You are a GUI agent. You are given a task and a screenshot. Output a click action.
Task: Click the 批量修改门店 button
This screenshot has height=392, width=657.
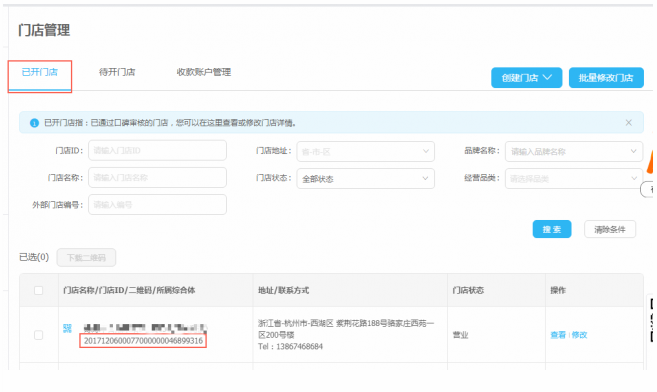606,78
